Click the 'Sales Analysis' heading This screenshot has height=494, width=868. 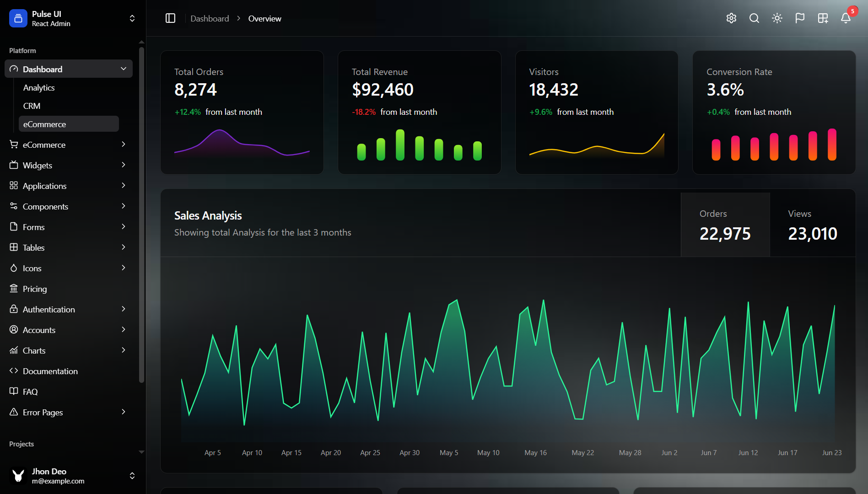pos(208,215)
